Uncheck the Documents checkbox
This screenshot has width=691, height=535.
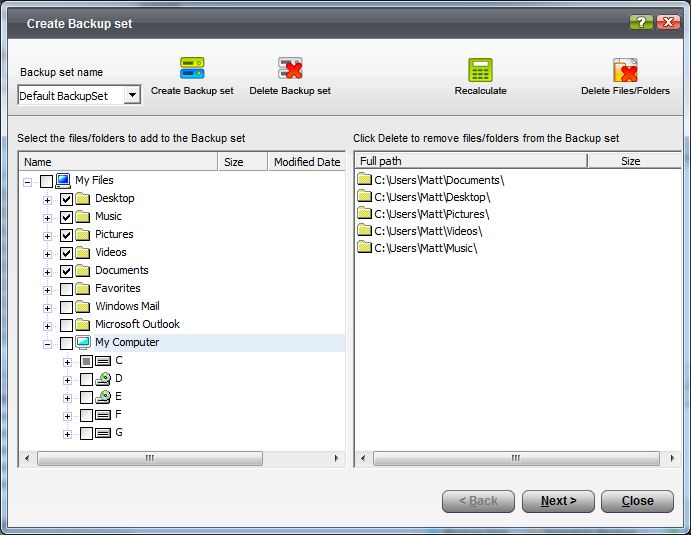point(66,271)
